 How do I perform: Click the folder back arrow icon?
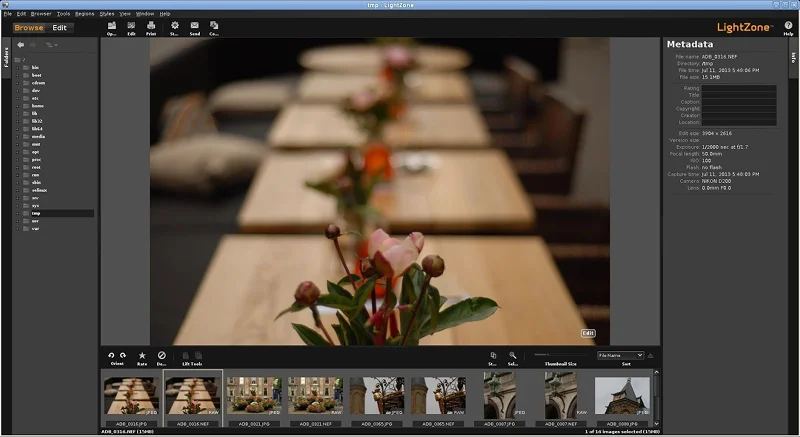pos(21,45)
